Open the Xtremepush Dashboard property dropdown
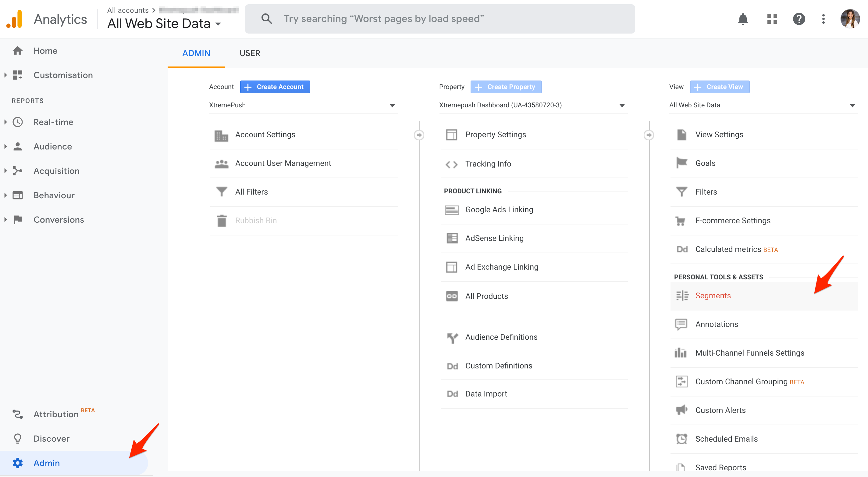Screen dimensions: 868x477 click(533, 105)
